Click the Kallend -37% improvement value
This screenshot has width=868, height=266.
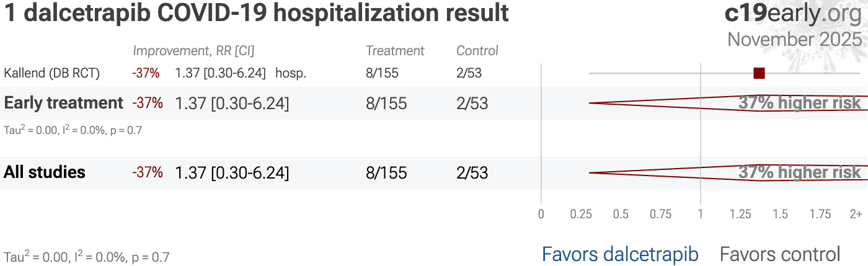tap(146, 73)
